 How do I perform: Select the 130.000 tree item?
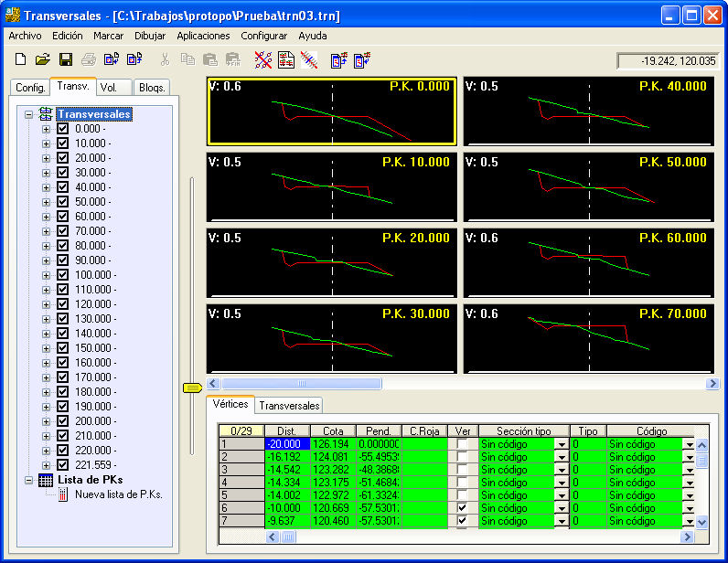pyautogui.click(x=96, y=319)
